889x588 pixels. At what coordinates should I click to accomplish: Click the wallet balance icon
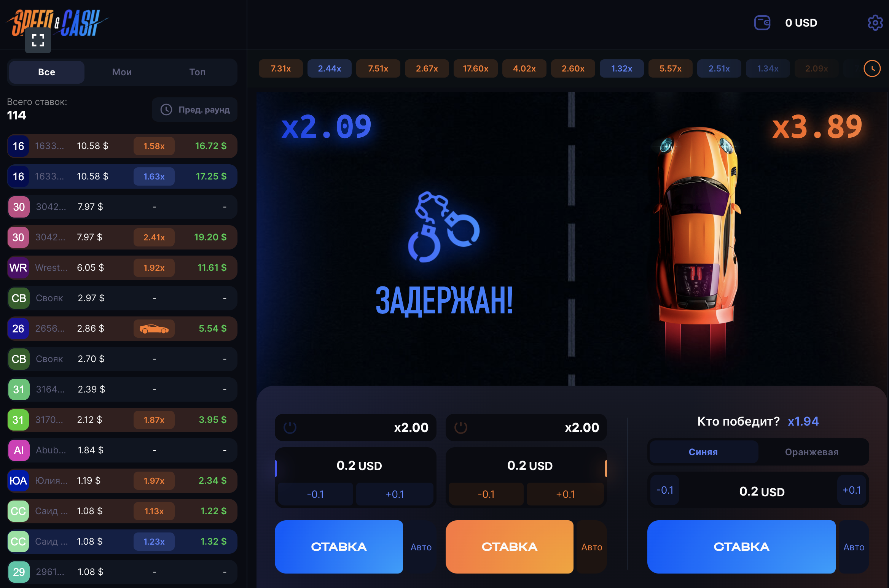click(762, 23)
